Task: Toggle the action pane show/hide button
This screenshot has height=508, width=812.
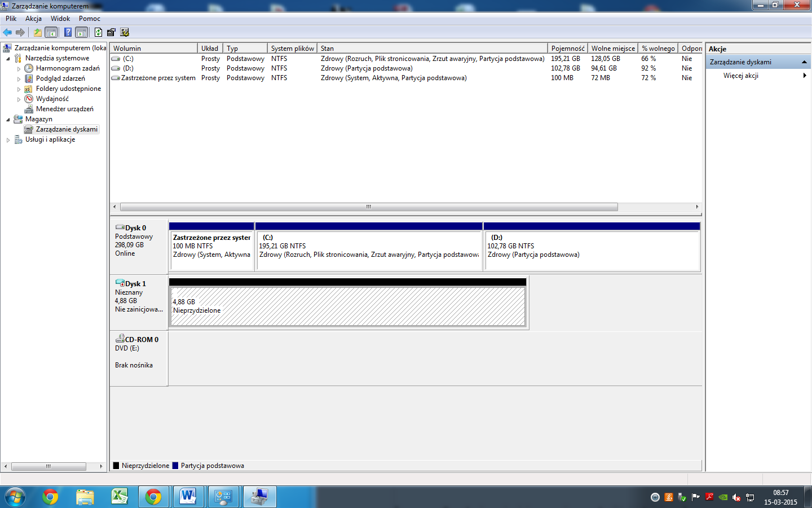Action: (82, 32)
